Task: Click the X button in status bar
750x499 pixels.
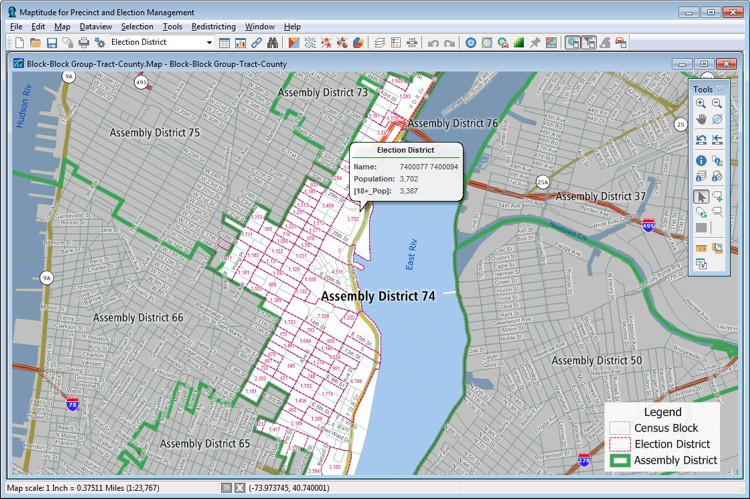Action: [x=240, y=487]
